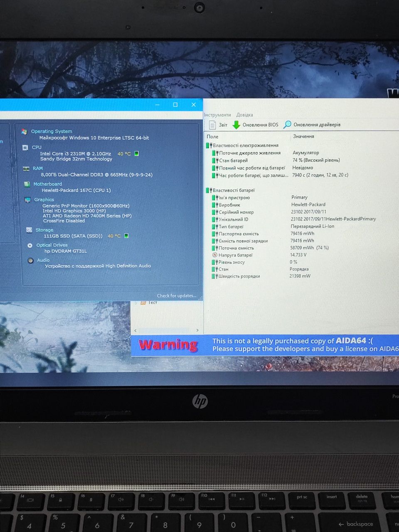
Task: Click the Storage drive icon in Speccy
Action: (x=29, y=230)
